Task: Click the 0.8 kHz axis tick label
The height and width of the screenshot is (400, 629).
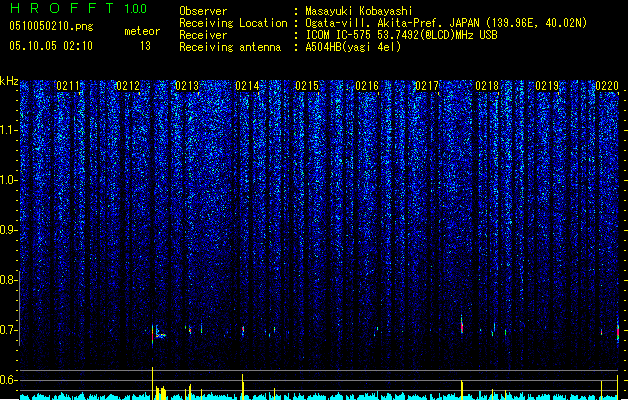Action: click(x=8, y=280)
